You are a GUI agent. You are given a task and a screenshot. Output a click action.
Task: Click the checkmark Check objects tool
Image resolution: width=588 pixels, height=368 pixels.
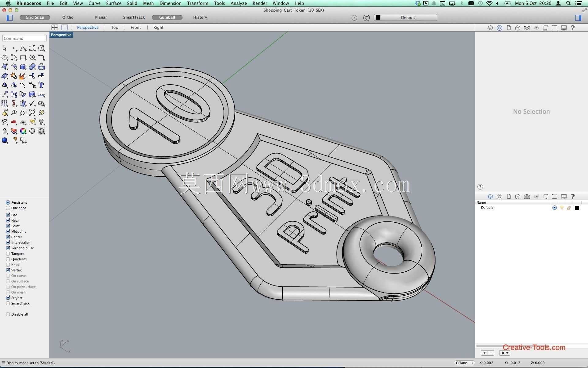click(x=32, y=104)
